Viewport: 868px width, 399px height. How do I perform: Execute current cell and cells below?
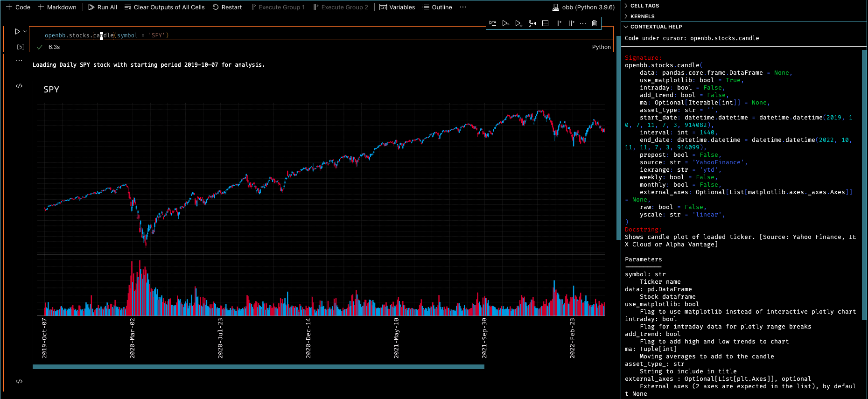click(x=518, y=23)
